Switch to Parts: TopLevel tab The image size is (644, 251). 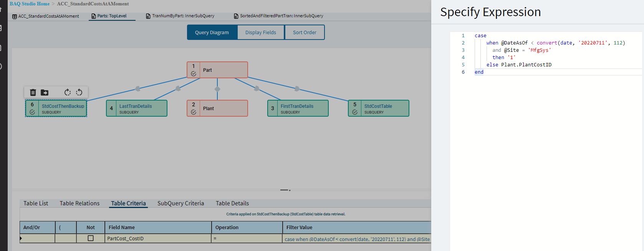pyautogui.click(x=112, y=16)
